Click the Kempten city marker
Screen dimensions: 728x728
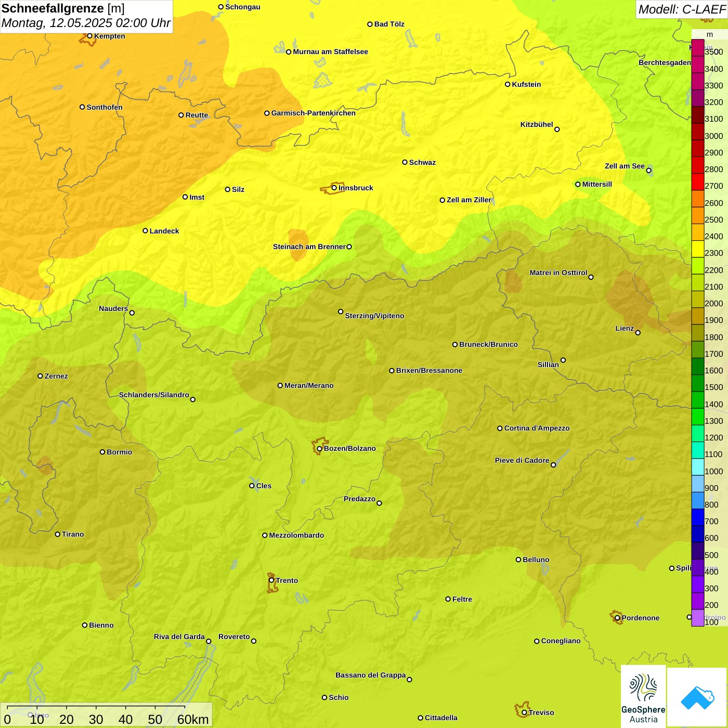pos(89,36)
